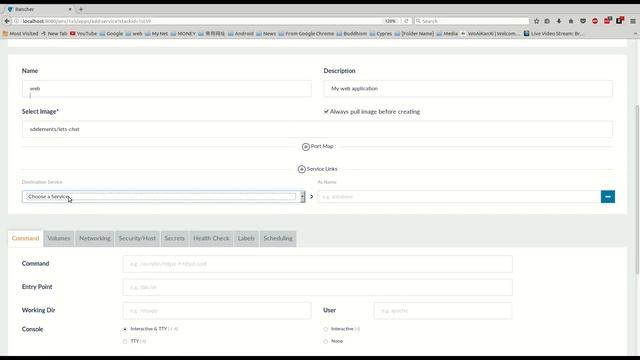Open the downloads arrow icon
The image size is (640, 360).
point(559,21)
